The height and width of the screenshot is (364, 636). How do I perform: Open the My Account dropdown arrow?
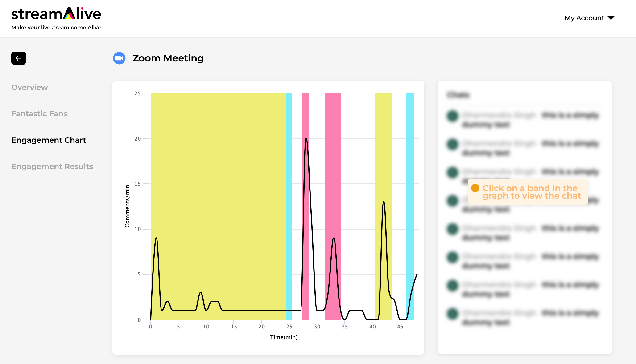[611, 18]
